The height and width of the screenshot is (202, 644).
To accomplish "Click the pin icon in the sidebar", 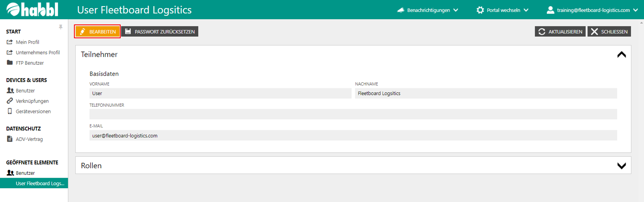I will click(61, 27).
